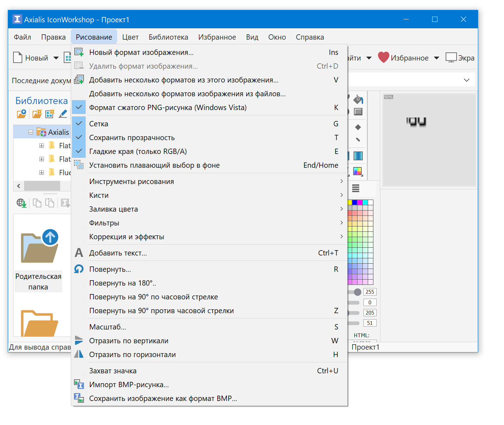Select the flood fill tool
This screenshot has width=504, height=425.
(x=358, y=100)
